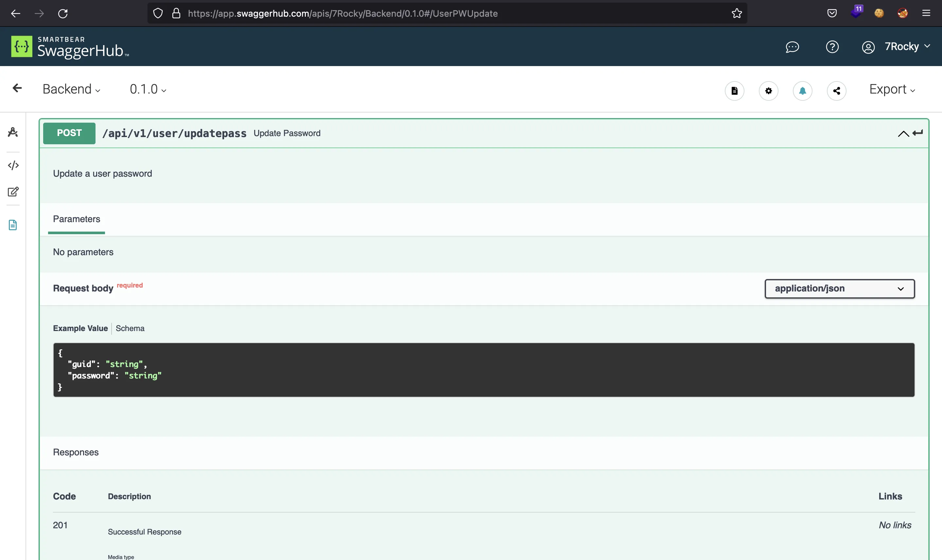Screen dimensions: 942x560
Task: Reload the page
Action: click(62, 14)
